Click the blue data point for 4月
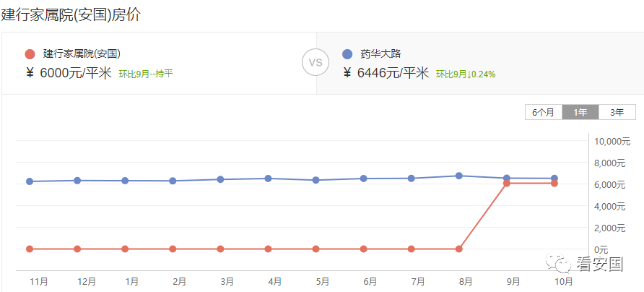644x292 pixels. point(268,179)
